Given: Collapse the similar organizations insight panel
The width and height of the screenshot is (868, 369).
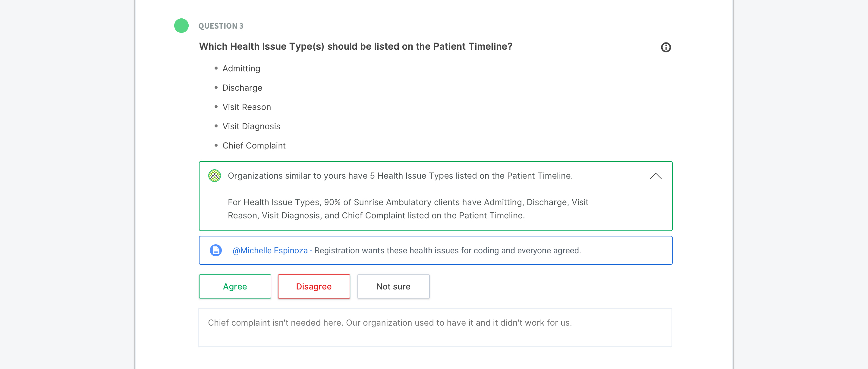Looking at the screenshot, I should (x=656, y=176).
